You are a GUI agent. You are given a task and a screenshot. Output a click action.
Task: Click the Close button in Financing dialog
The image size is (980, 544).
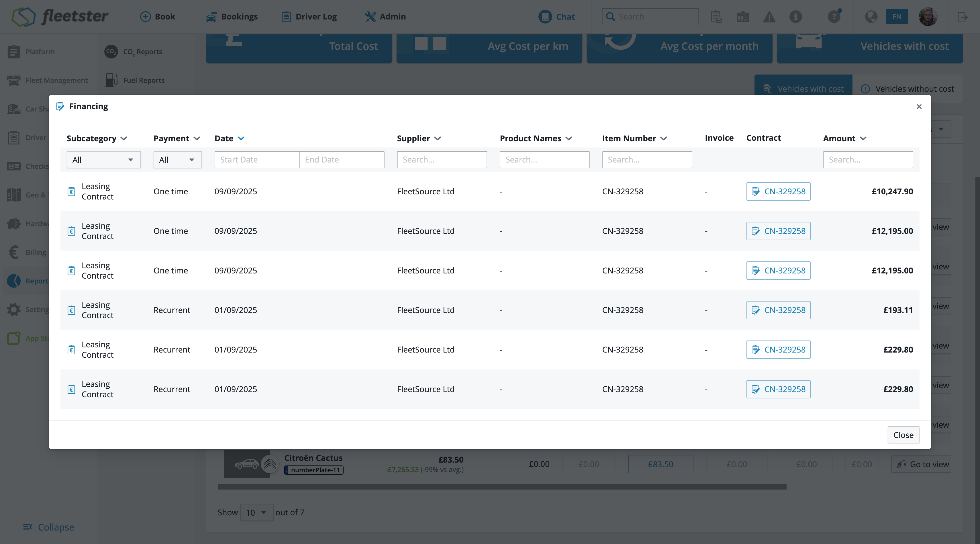[903, 435]
